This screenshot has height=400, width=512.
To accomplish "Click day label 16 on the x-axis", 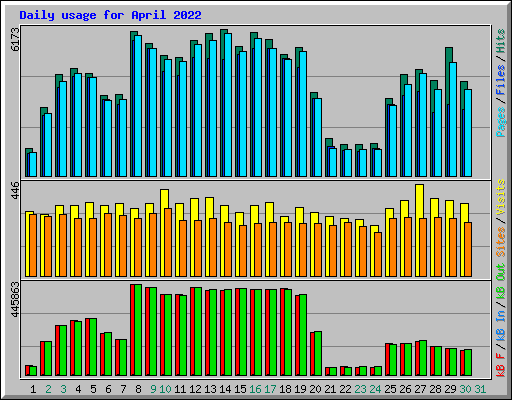I will 255,389.
